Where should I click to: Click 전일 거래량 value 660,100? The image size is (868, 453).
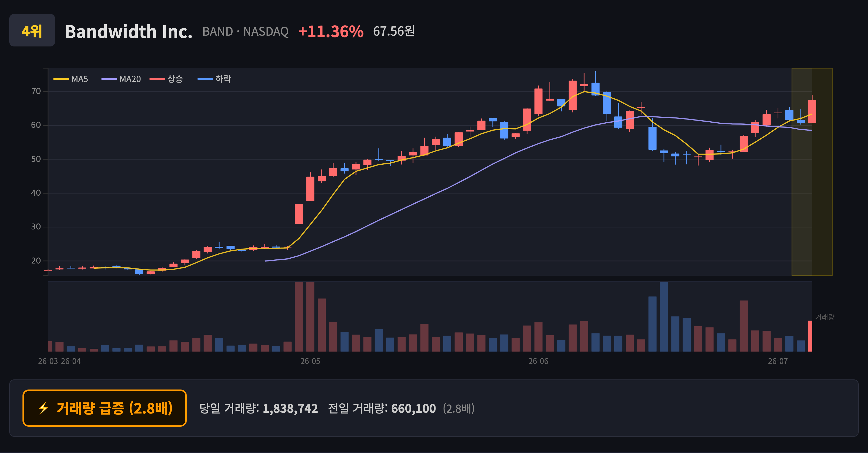(x=413, y=409)
